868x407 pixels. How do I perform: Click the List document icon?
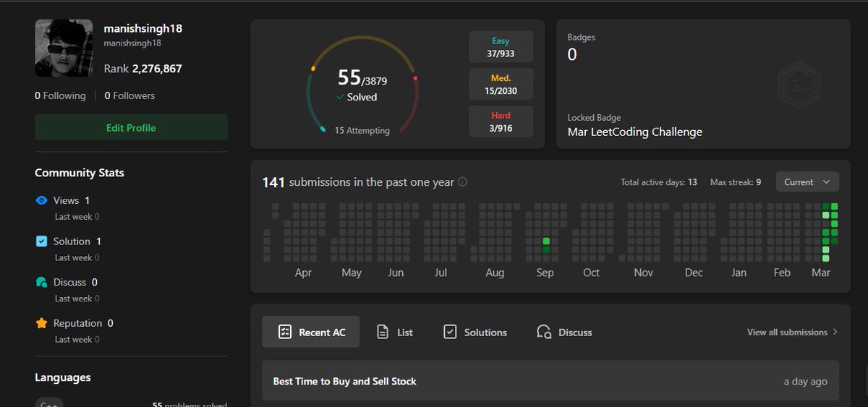pos(383,332)
